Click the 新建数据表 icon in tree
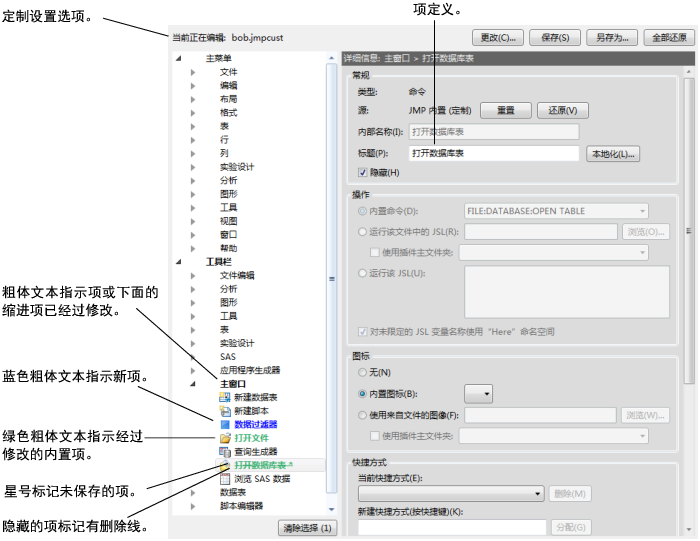 coord(225,397)
